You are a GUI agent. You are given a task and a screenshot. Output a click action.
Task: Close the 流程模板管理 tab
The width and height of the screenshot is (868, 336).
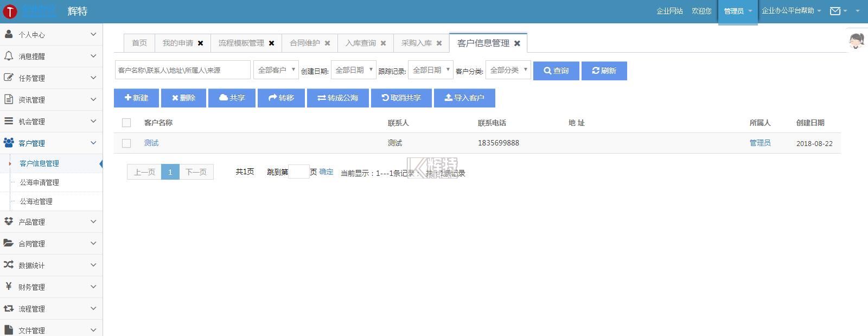click(x=271, y=43)
